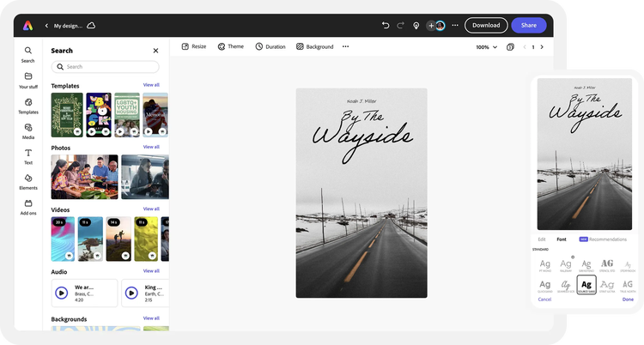Go to the next page

(542, 47)
